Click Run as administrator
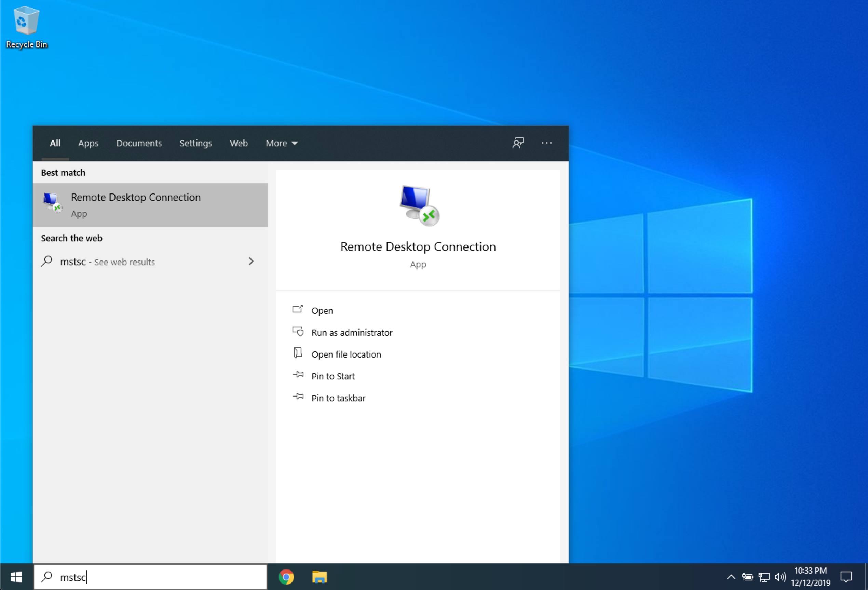This screenshot has height=590, width=868. (x=351, y=332)
